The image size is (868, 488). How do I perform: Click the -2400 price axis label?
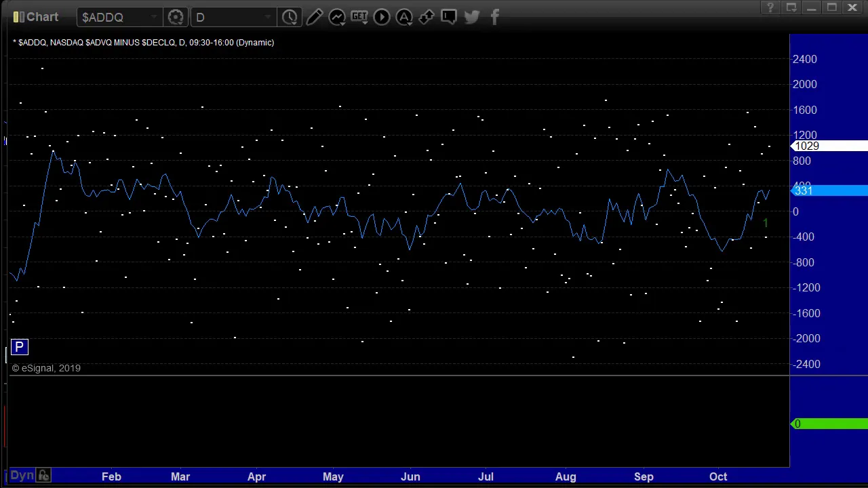pyautogui.click(x=805, y=364)
